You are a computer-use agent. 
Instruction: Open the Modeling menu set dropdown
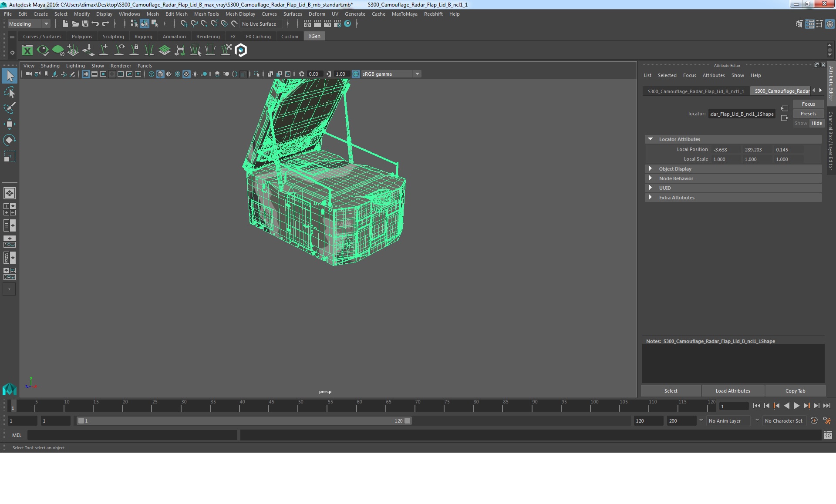point(29,24)
